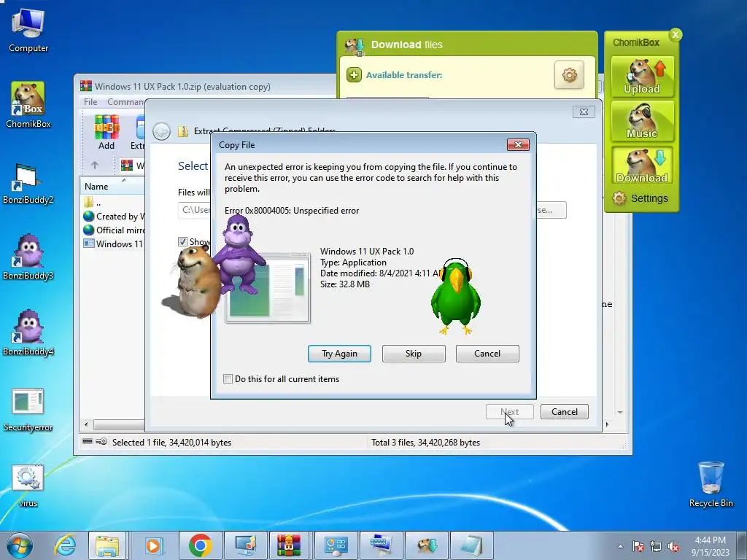Select the 'Windows 11' application row in WinRAR
The image size is (747, 560).
click(113, 244)
